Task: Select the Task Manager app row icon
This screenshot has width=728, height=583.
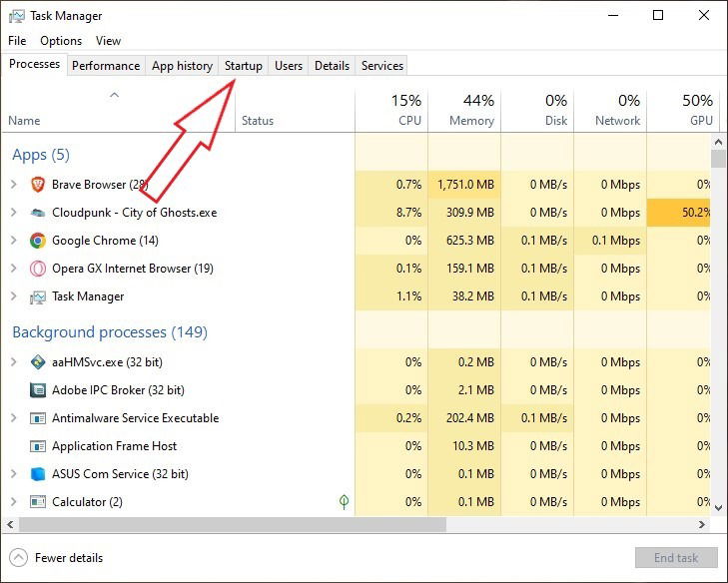Action: (38, 296)
